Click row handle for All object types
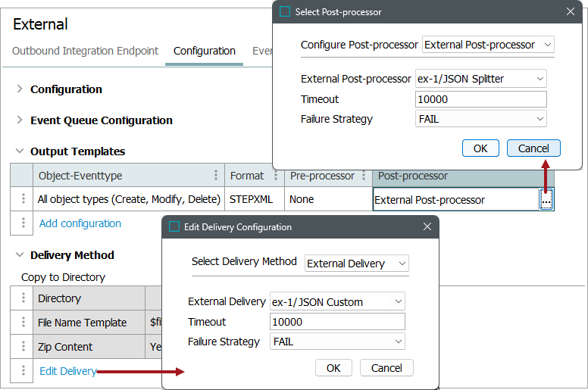Screen dimensions: 588x390 coord(23,200)
